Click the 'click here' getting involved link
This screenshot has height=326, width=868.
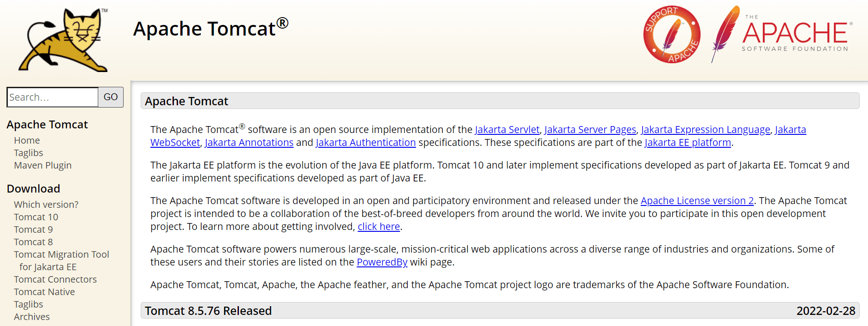(379, 227)
